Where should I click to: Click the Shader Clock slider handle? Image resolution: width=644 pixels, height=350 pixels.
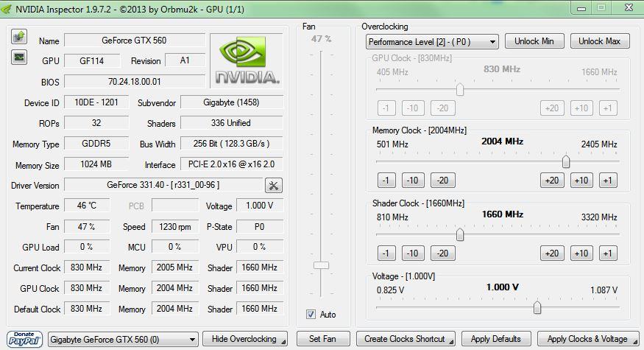pos(460,234)
